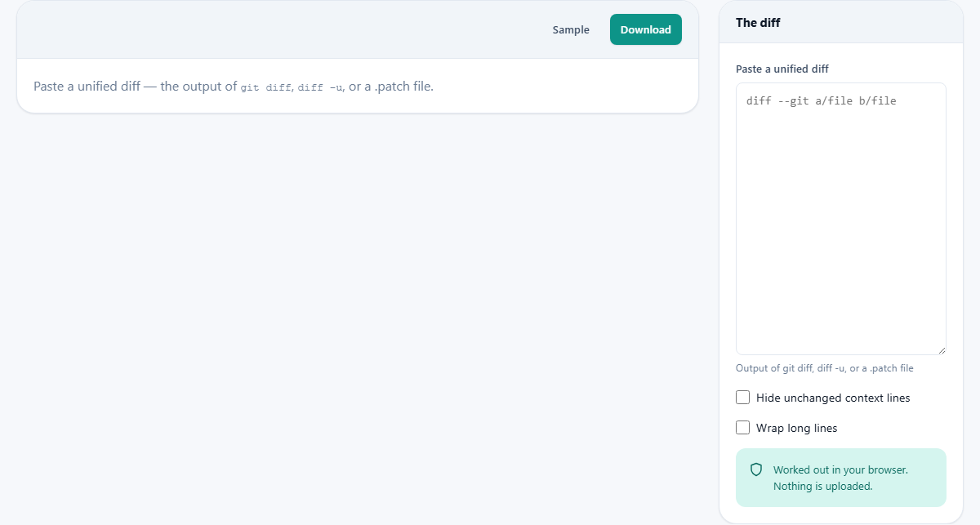
Task: Click the "Output of git diff, diff -u, or a .patch file" hint
Action: [x=825, y=368]
